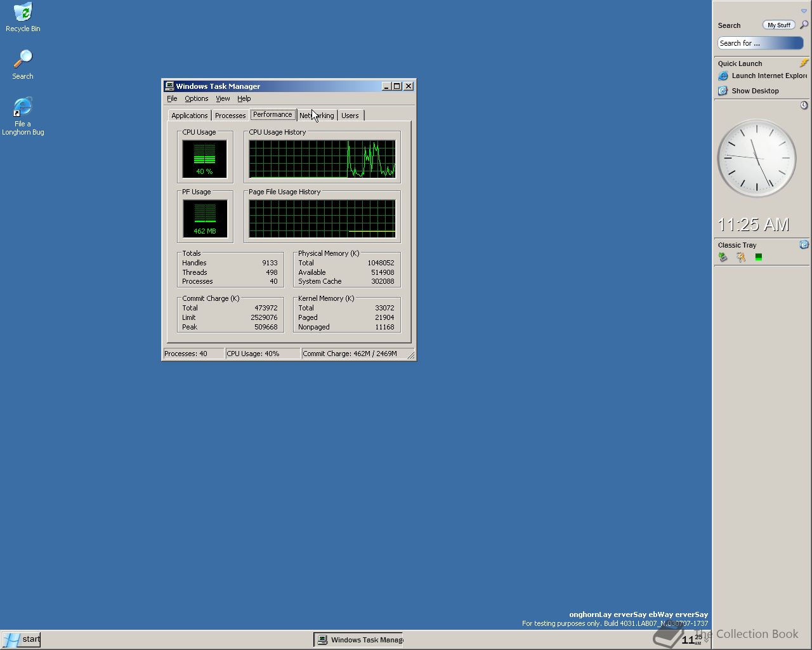Open the View menu
The image size is (812, 650).
coord(223,99)
